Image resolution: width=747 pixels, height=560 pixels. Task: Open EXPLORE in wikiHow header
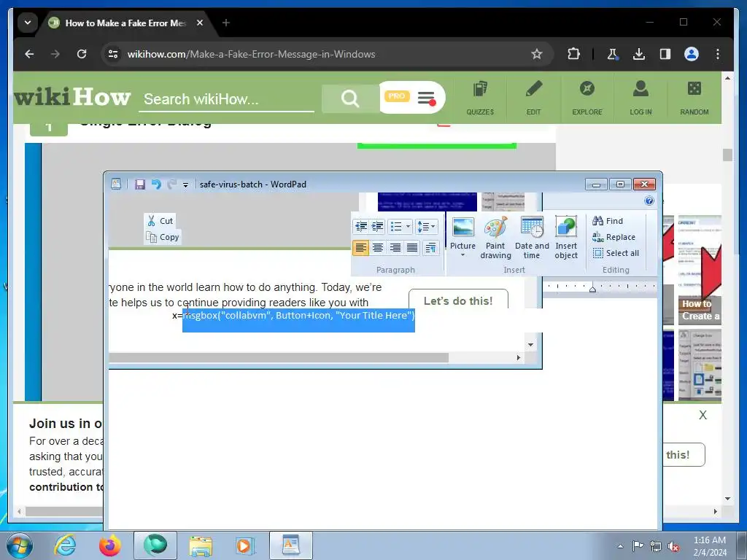587,98
